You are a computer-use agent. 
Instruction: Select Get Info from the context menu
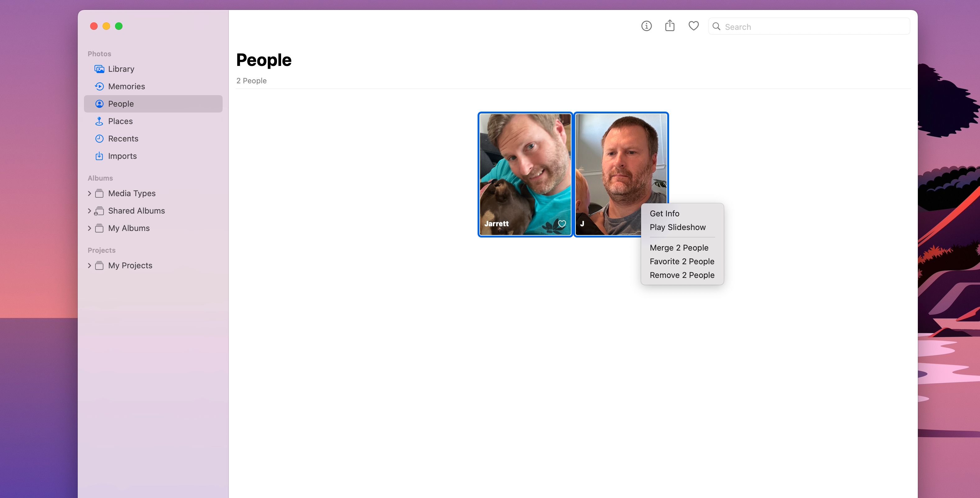pos(665,214)
